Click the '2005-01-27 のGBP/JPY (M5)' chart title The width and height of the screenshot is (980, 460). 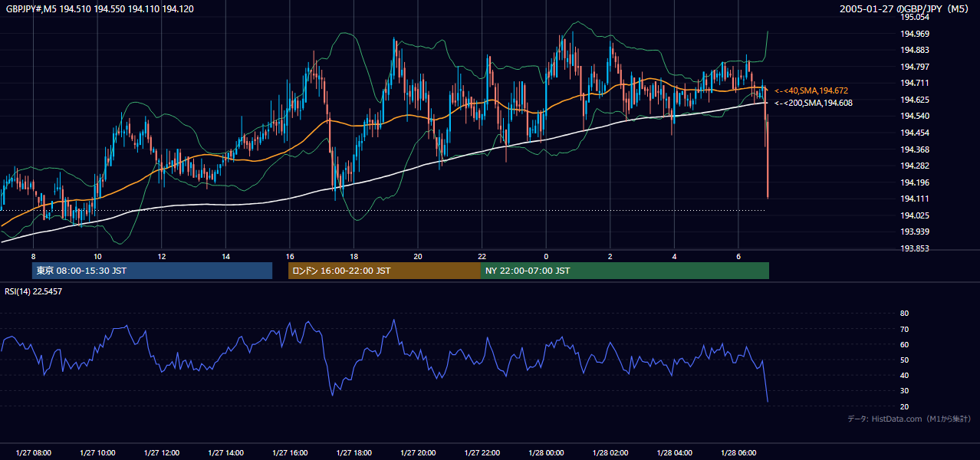click(906, 9)
